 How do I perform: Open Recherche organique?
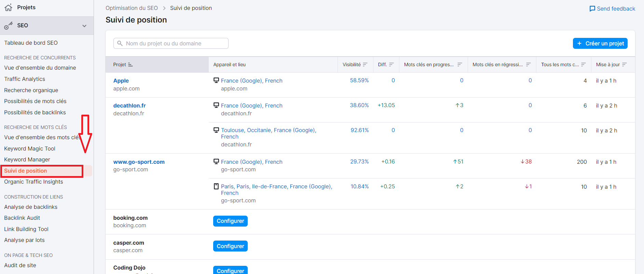31,90
